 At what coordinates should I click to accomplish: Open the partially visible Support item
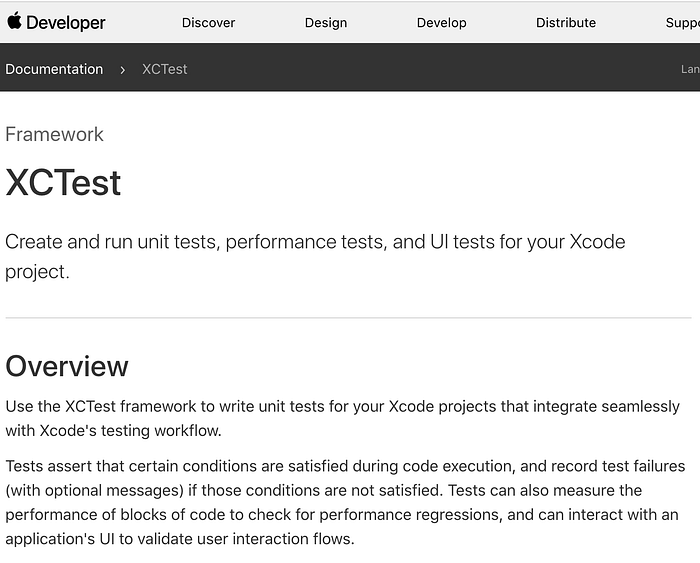click(x=682, y=22)
